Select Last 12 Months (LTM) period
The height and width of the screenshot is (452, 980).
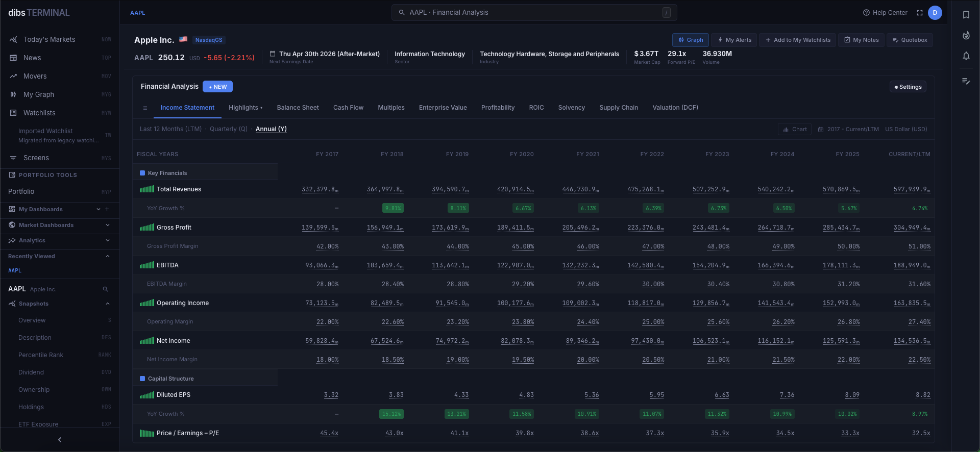click(170, 129)
